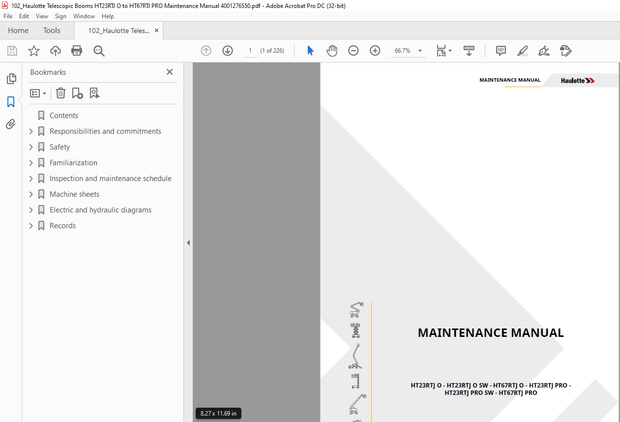The image size is (620, 422).
Task: Jump to Safety bookmark
Action: pyautogui.click(x=60, y=147)
